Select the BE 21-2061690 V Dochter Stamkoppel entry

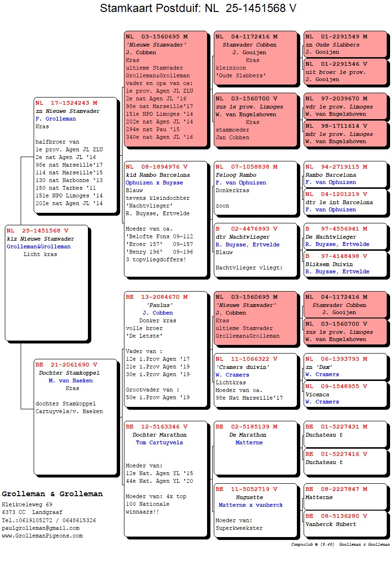point(68,365)
